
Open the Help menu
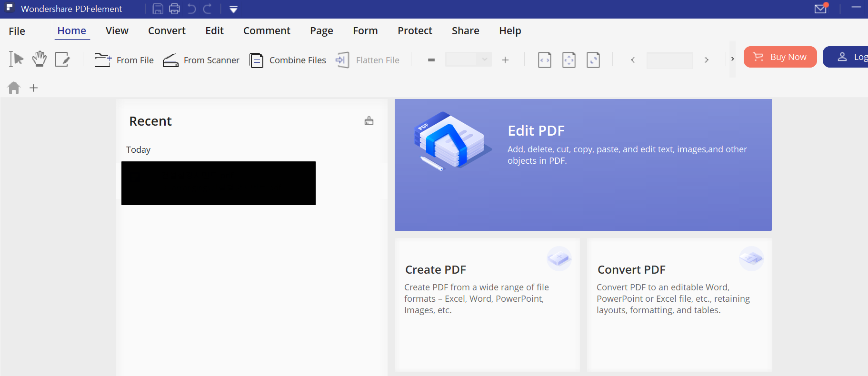(x=510, y=31)
